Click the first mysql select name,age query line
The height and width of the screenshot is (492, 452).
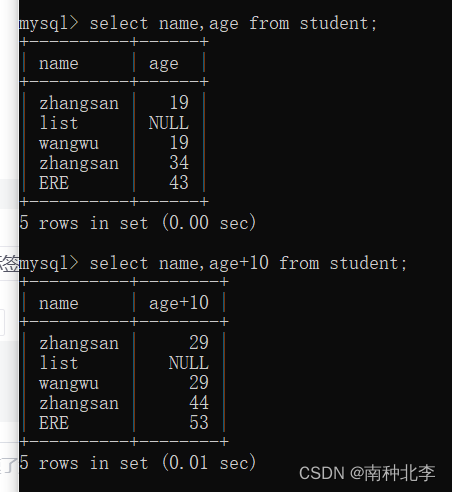(x=198, y=24)
